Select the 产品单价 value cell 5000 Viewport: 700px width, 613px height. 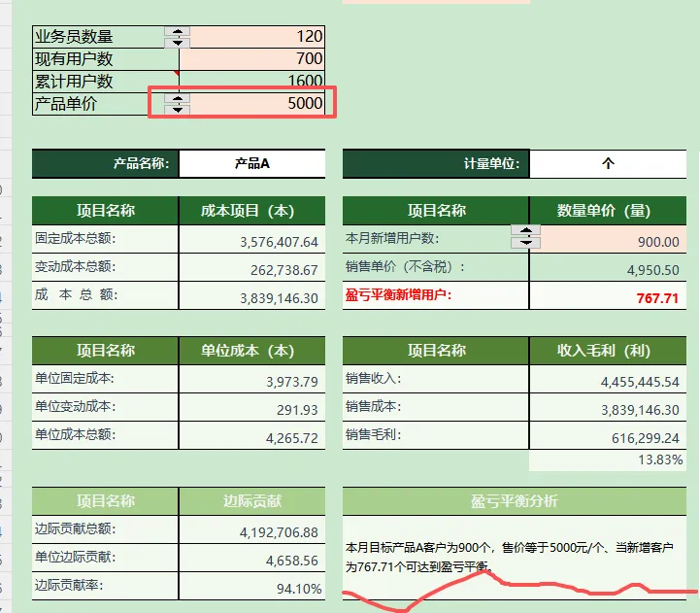coord(251,104)
